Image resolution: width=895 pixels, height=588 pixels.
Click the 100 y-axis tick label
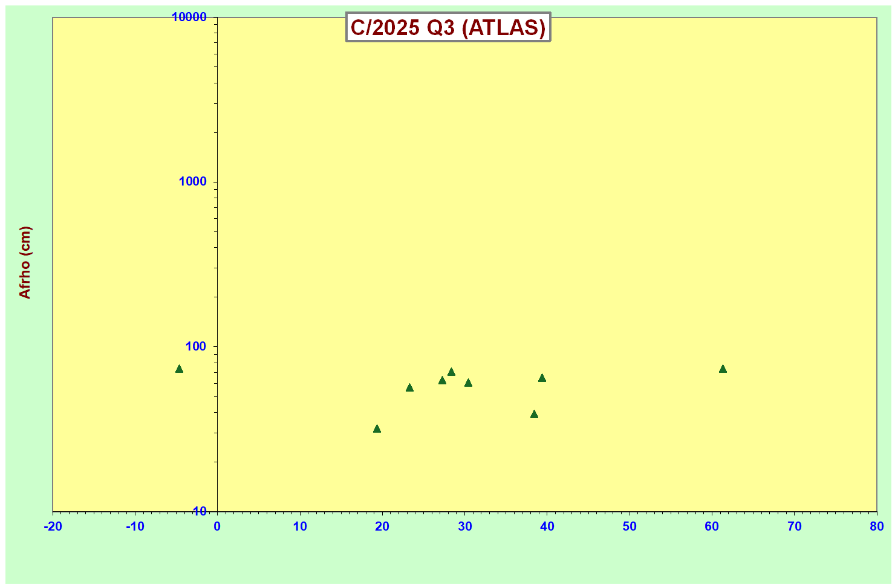[195, 347]
